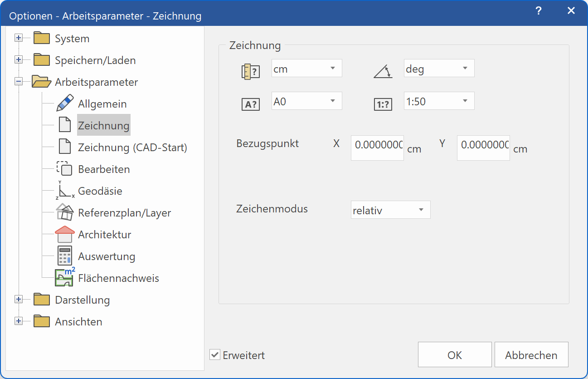Open the Zeichenmodus relativ dropdown
This screenshot has height=379, width=588.
[x=390, y=210]
